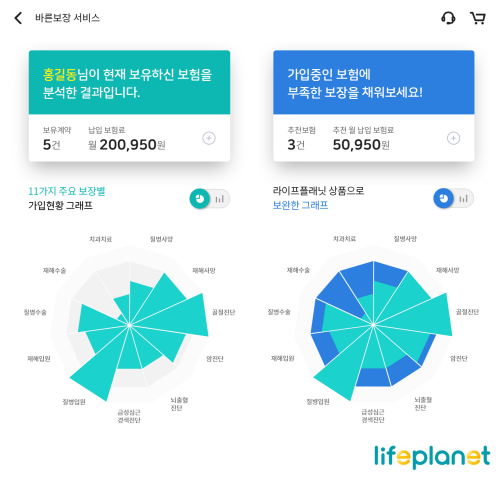Expand owned insurance details plus icon
This screenshot has width=500, height=477.
pyautogui.click(x=209, y=138)
